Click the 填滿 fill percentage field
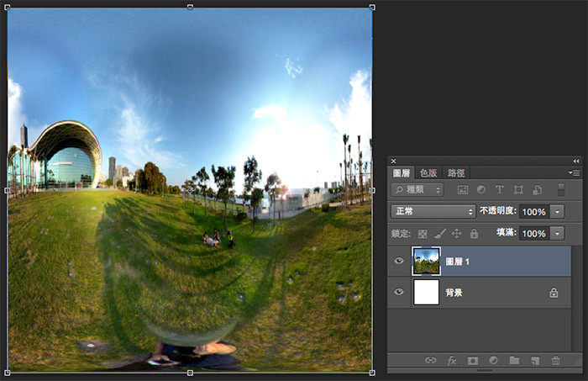The height and width of the screenshot is (381, 588). [533, 233]
